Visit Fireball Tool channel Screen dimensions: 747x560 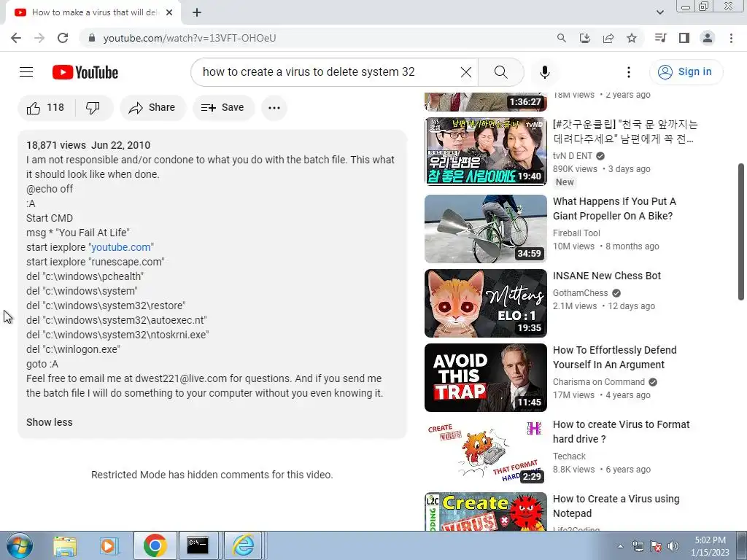point(576,233)
